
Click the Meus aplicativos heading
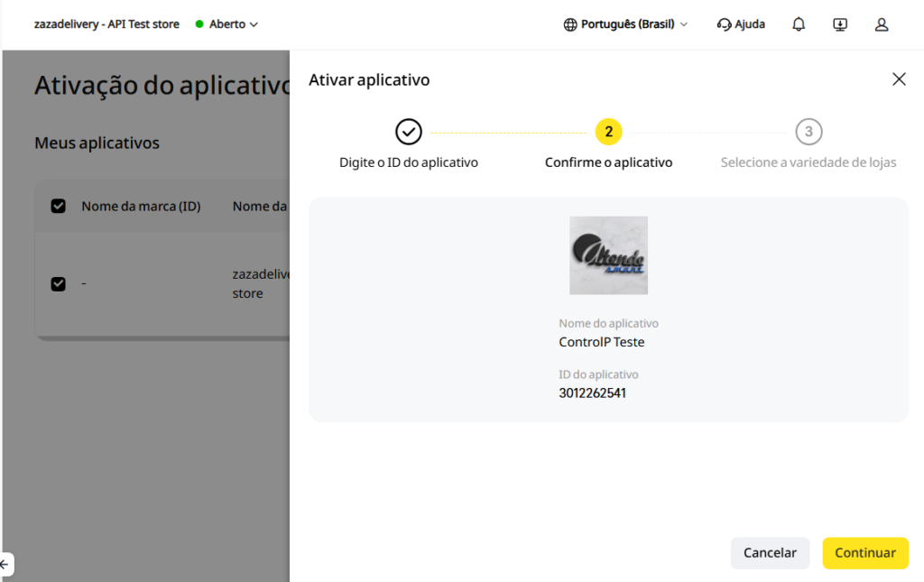(97, 143)
